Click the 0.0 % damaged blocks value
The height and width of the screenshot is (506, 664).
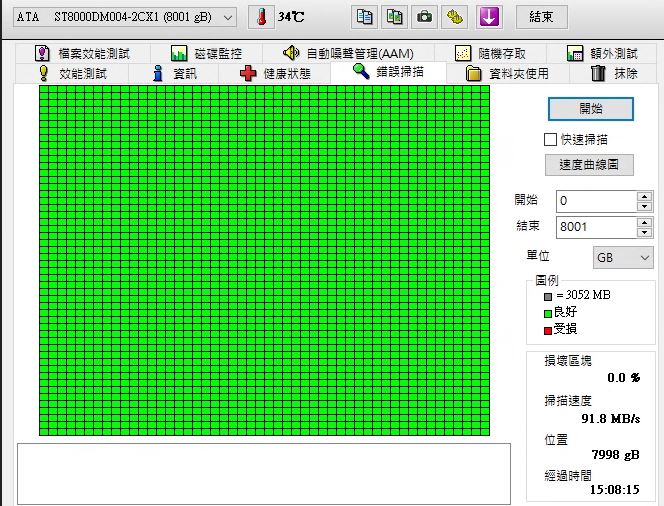coord(623,377)
